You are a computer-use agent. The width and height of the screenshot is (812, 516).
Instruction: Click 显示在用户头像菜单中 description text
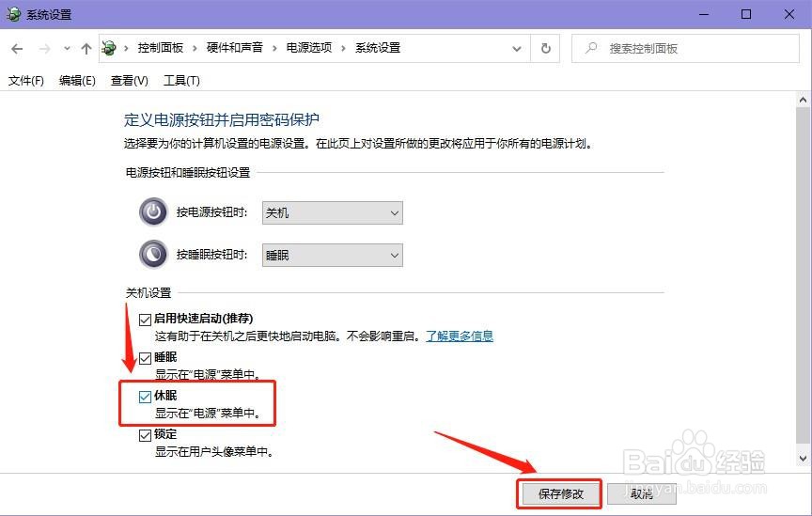pos(214,452)
